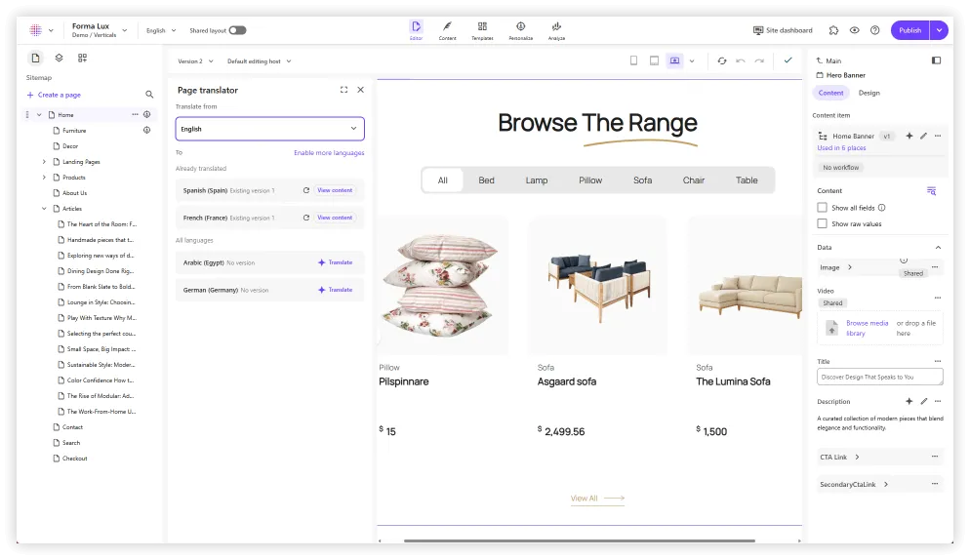Translate to German (Germany)
The image size is (970, 560).
coord(336,290)
